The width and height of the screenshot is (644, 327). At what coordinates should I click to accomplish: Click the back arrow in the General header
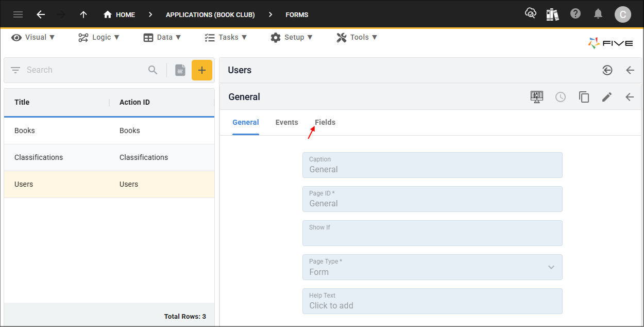tap(630, 97)
